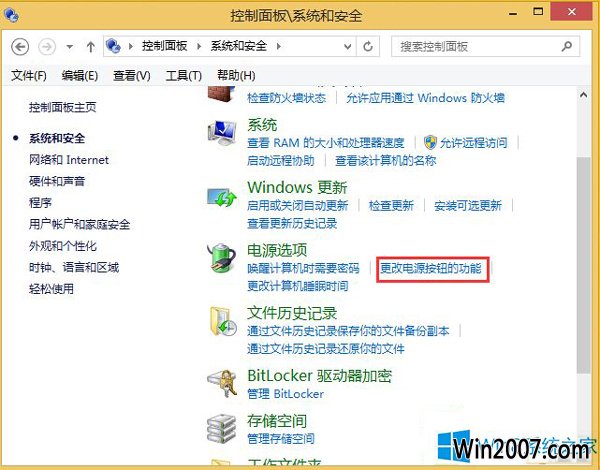Open the 允许远程访问 link
This screenshot has width=600, height=470.
tap(473, 143)
